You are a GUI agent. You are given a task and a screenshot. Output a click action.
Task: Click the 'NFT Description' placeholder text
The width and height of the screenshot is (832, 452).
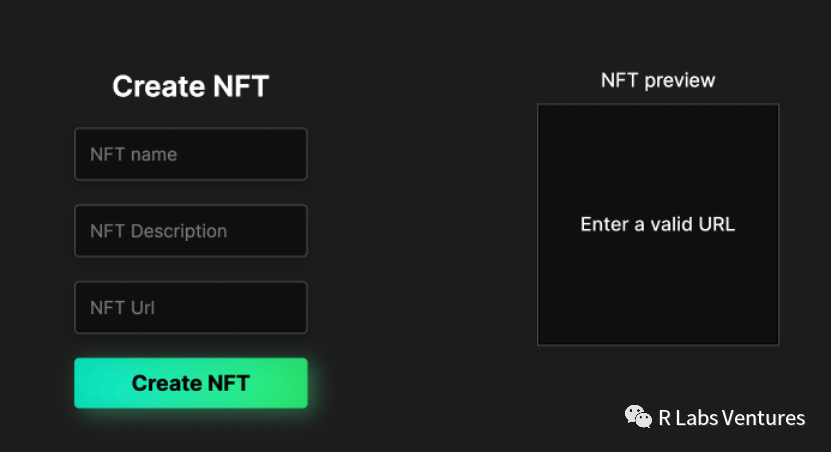(x=158, y=232)
